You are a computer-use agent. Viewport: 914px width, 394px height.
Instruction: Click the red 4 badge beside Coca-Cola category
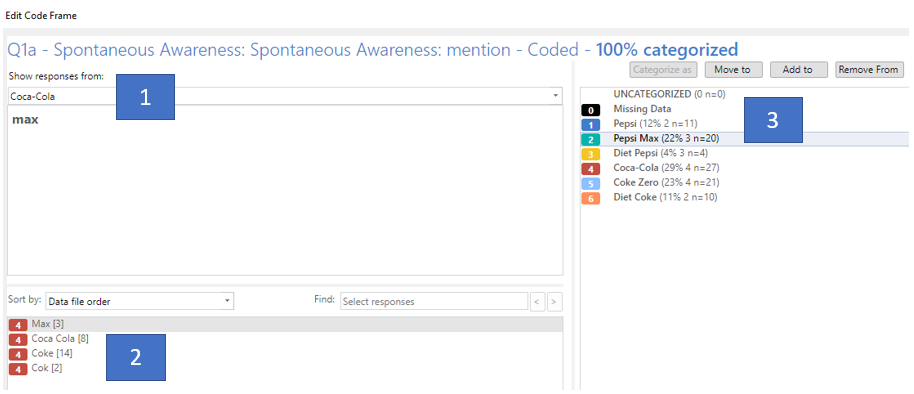(x=590, y=169)
